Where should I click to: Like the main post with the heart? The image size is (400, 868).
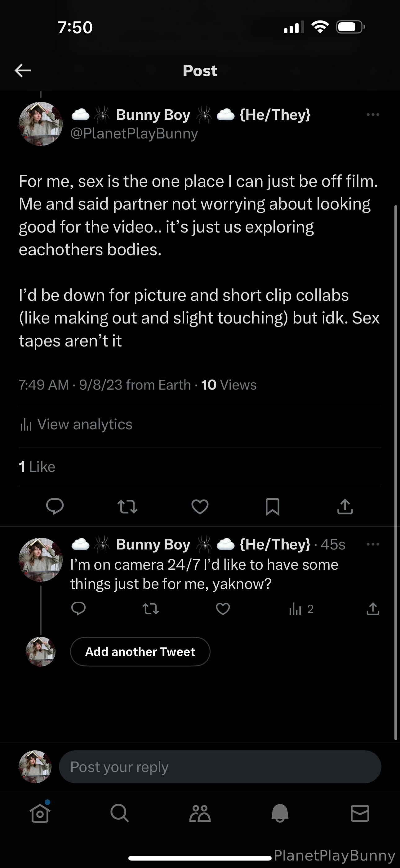pos(200,506)
